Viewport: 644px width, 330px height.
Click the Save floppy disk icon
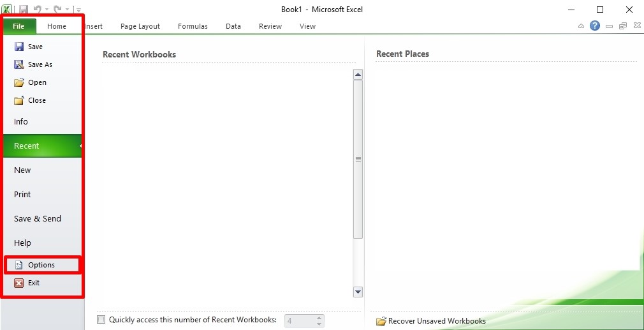(19, 47)
